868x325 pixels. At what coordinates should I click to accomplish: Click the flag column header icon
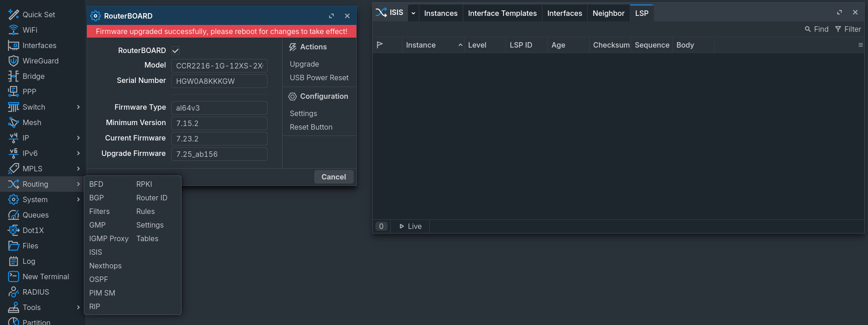click(x=380, y=45)
